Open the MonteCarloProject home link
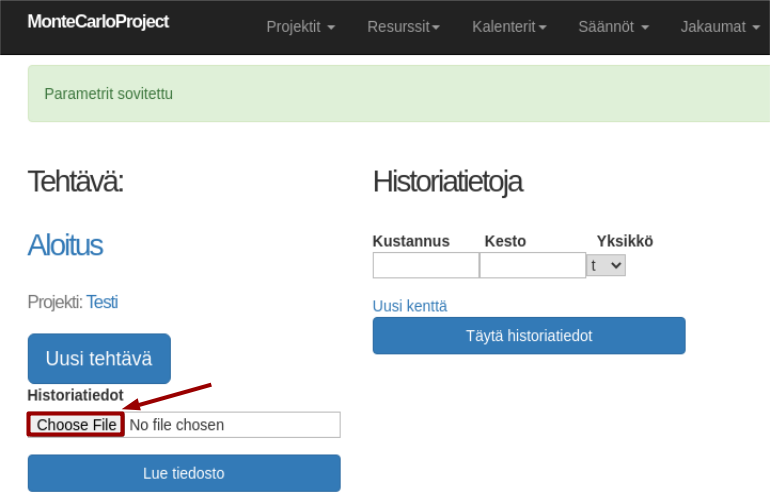The width and height of the screenshot is (770, 504). 98,22
